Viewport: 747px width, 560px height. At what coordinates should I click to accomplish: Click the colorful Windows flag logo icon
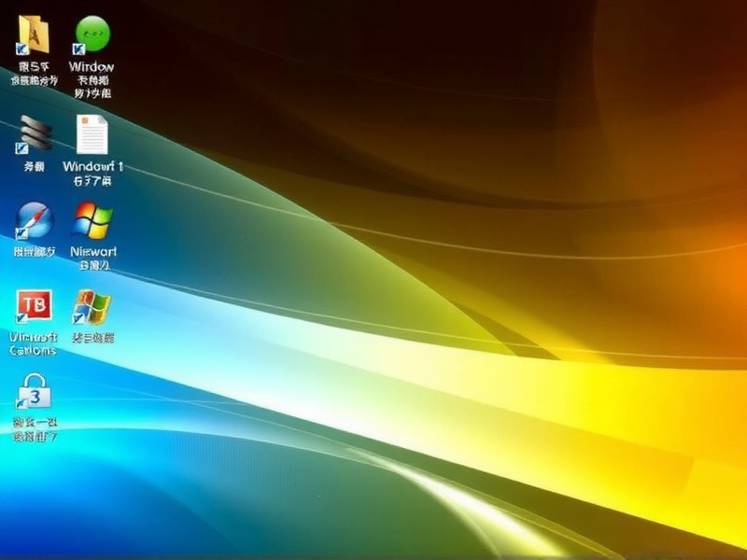point(92,221)
